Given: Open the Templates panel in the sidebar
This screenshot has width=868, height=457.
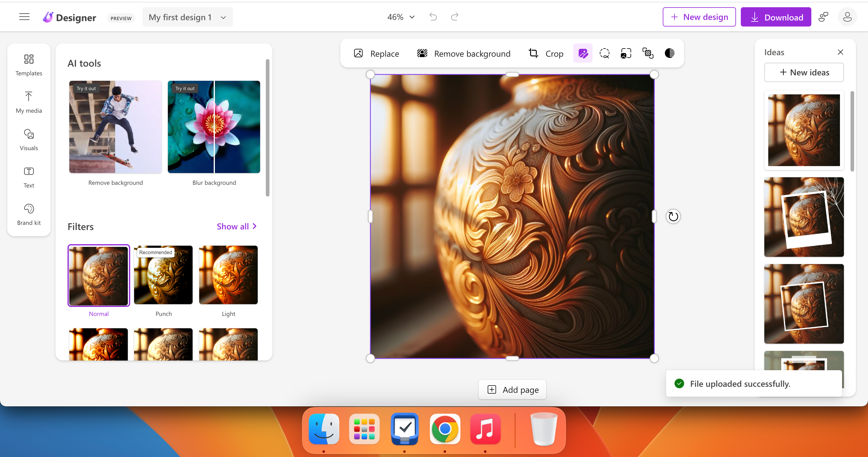Looking at the screenshot, I should [x=29, y=65].
